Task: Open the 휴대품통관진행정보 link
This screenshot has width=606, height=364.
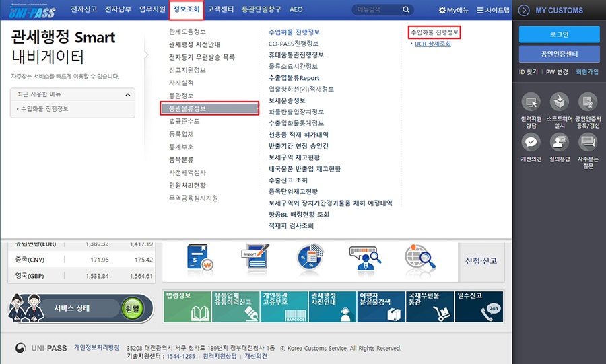Action: click(296, 54)
